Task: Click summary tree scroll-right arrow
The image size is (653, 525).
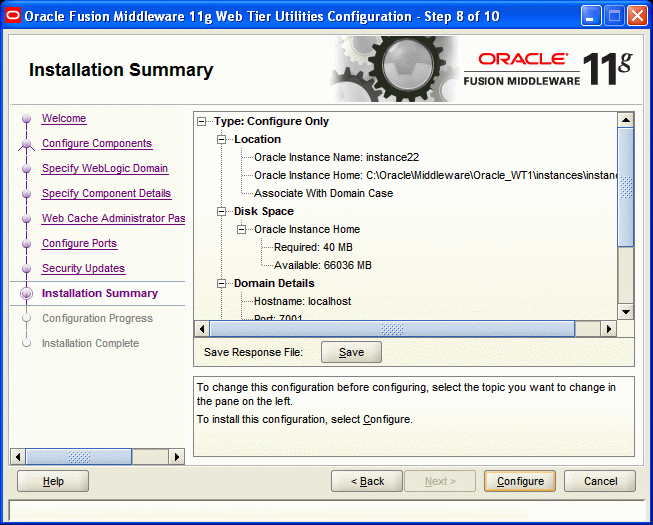Action: pyautogui.click(x=609, y=329)
